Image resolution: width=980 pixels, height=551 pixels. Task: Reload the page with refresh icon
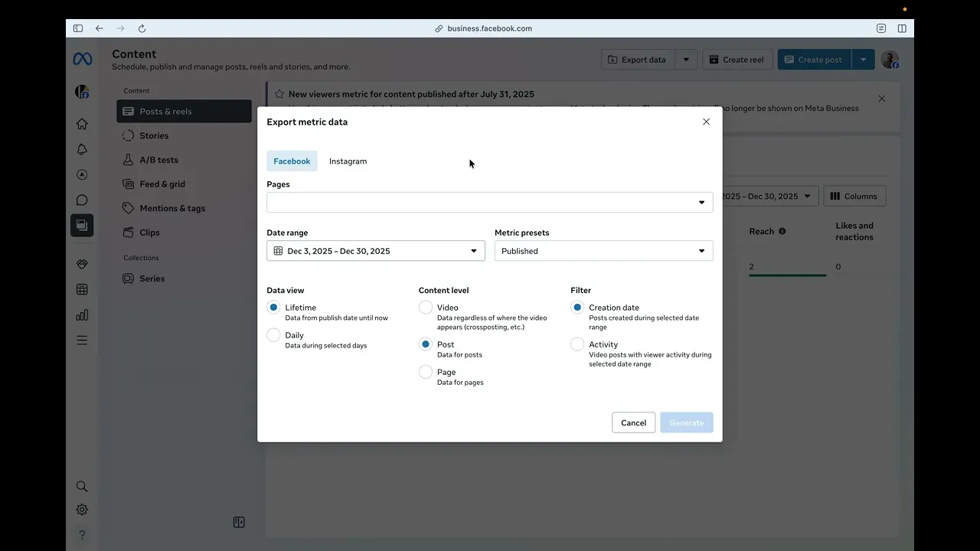click(x=142, y=28)
